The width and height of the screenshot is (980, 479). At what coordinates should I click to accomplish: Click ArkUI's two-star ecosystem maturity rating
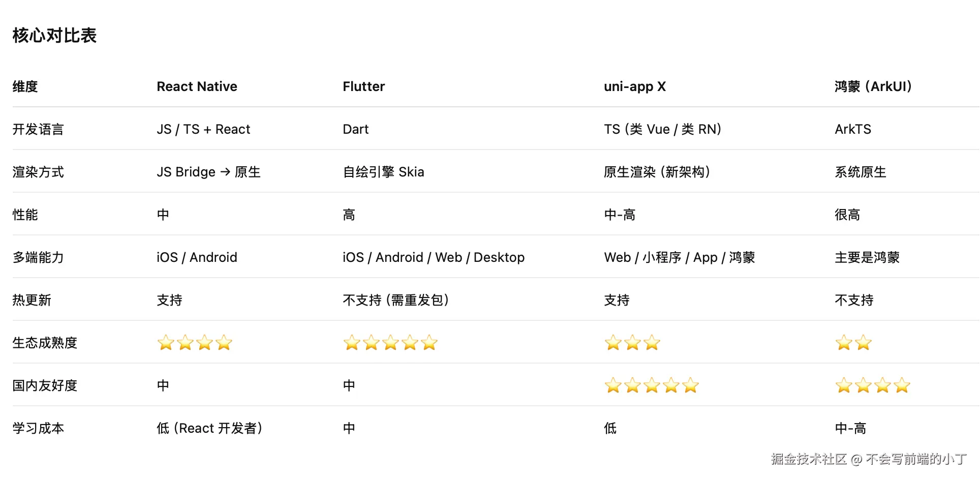point(853,343)
